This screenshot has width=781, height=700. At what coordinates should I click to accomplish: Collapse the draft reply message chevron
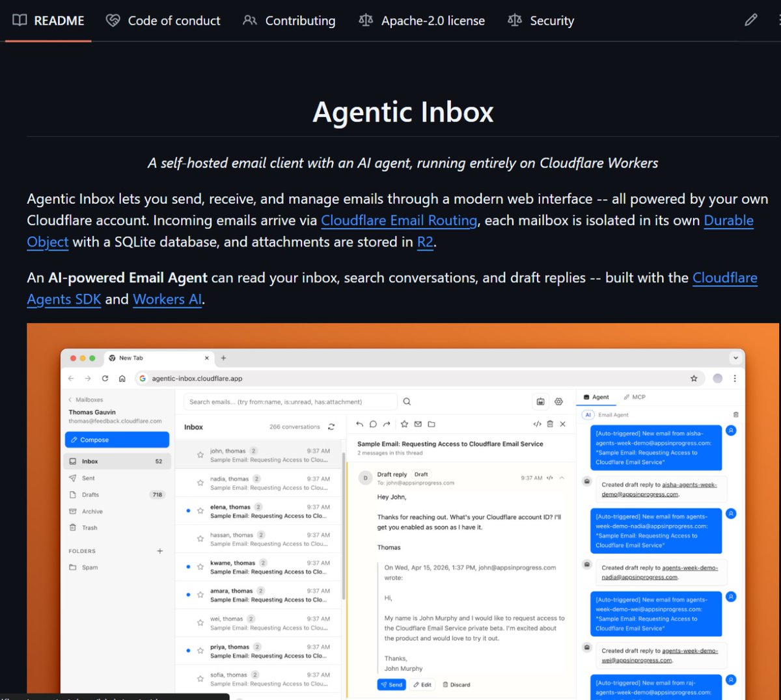(x=562, y=478)
